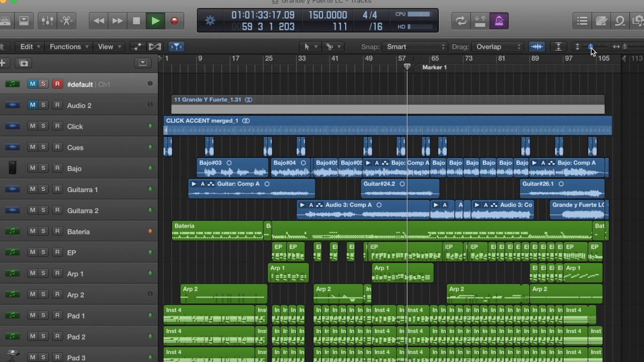Toggle the Replace mode button
The width and height of the screenshot is (644, 362).
[480, 21]
